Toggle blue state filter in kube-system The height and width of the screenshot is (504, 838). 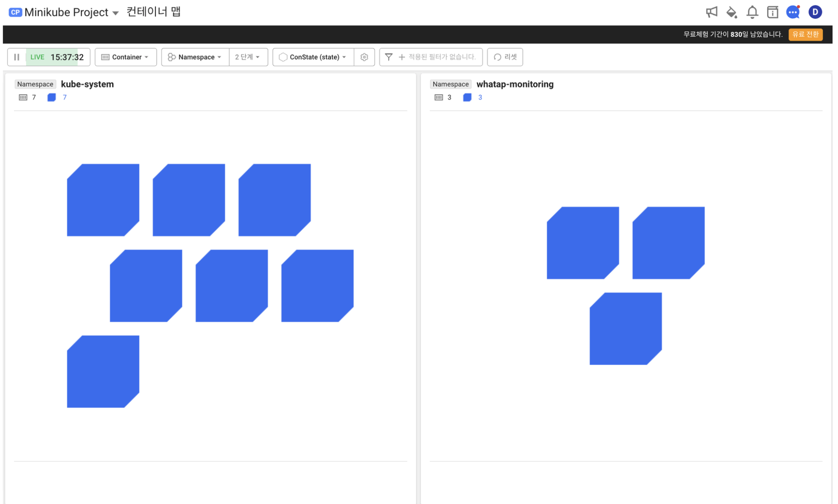[x=52, y=97]
